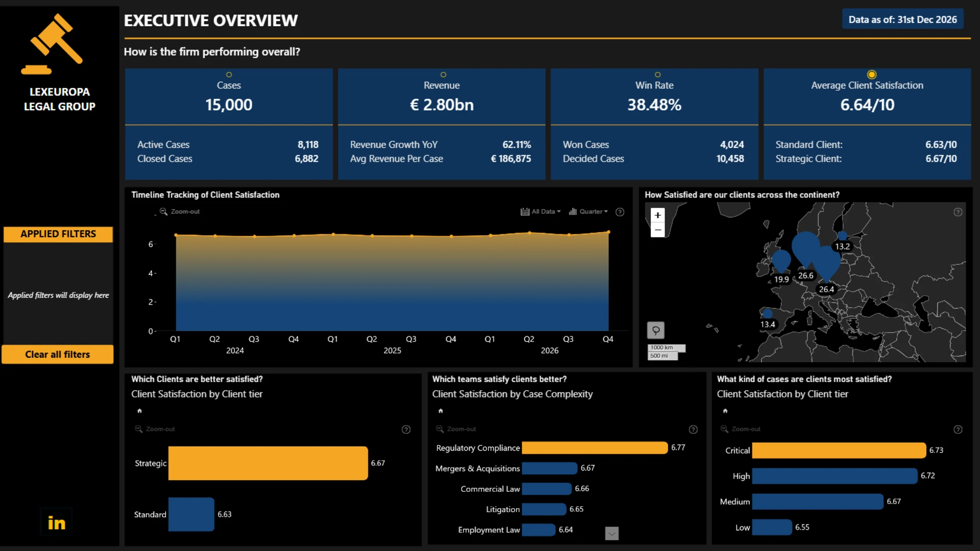This screenshot has width=980, height=551.
Task: Click the LexEuropa gavel logo
Action: [x=53, y=44]
